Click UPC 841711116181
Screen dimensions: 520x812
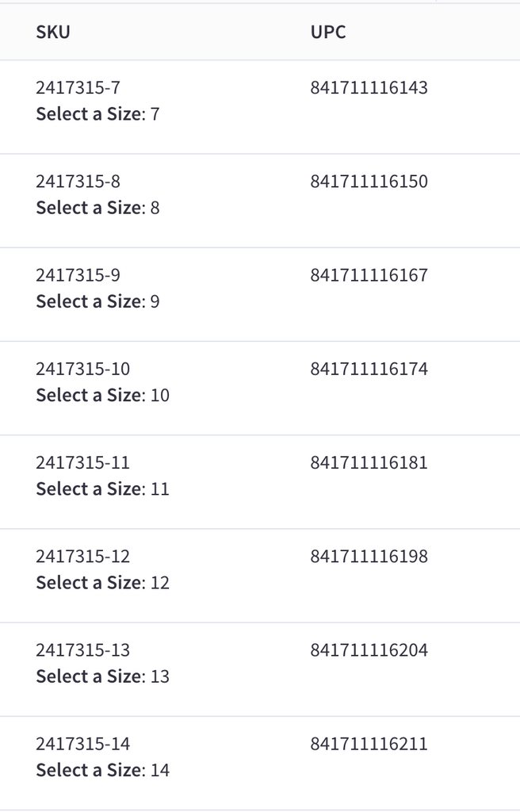coord(369,462)
